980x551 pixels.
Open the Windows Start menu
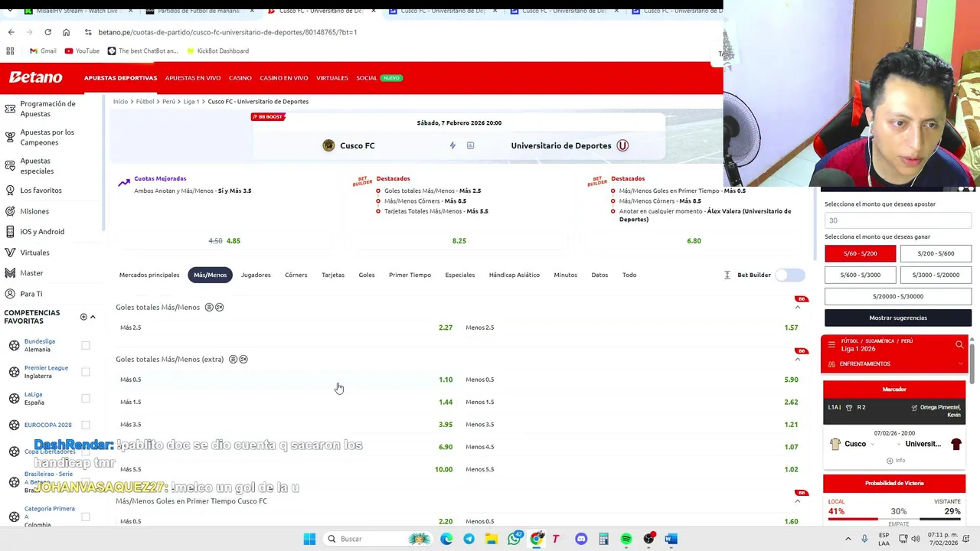coord(309,539)
